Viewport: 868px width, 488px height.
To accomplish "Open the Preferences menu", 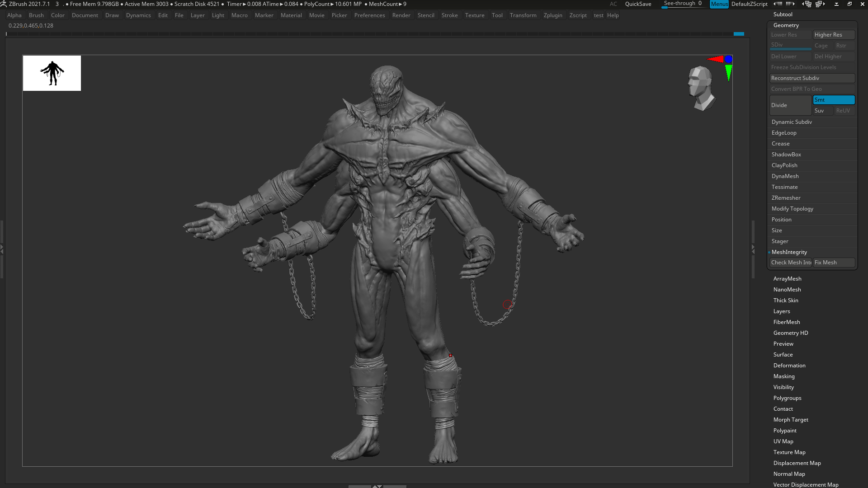I will pyautogui.click(x=369, y=15).
